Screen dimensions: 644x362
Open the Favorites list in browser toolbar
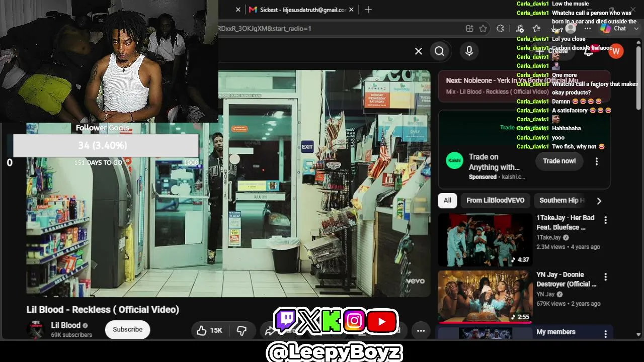pos(537,29)
